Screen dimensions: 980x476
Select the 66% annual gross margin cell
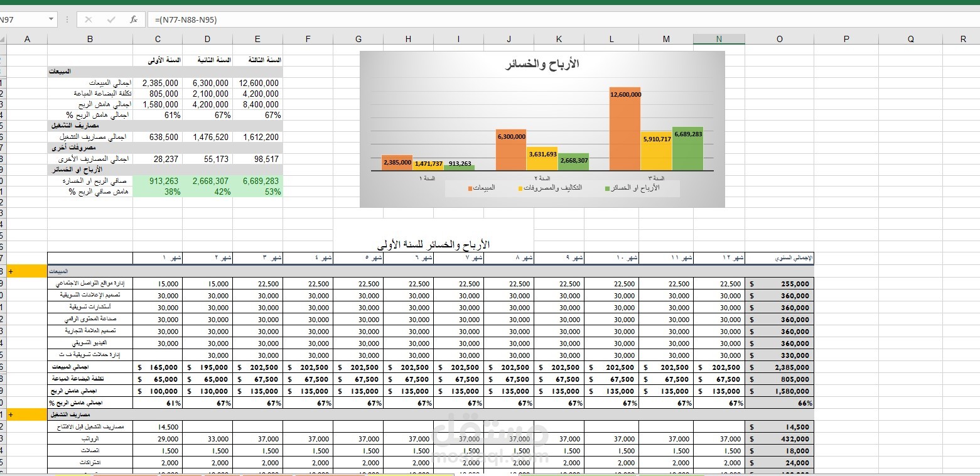[780, 403]
